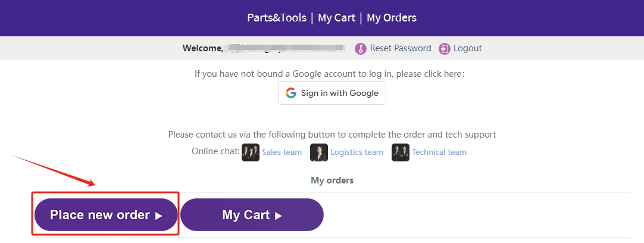The image size is (644, 243).
Task: Click the Google logo icon
Action: [x=291, y=93]
